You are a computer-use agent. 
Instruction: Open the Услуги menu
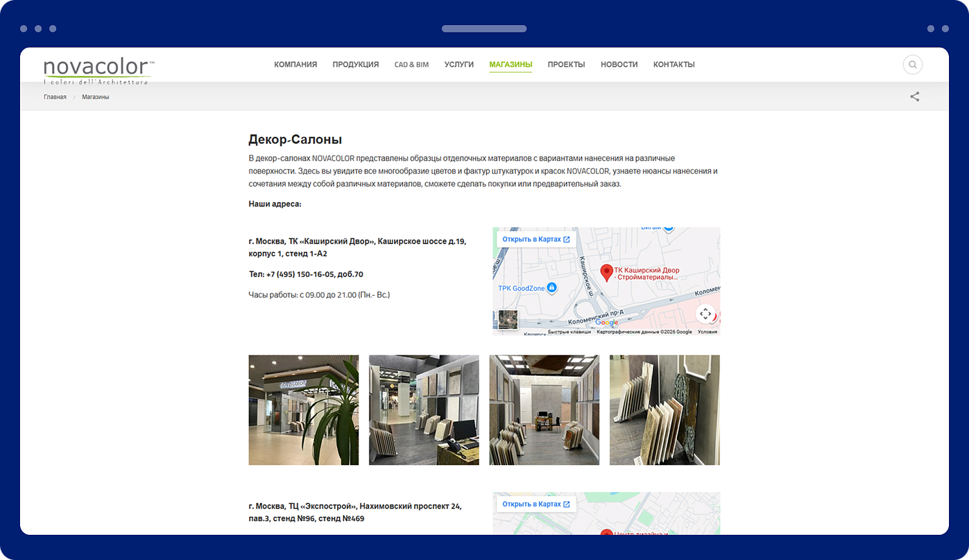coord(459,65)
